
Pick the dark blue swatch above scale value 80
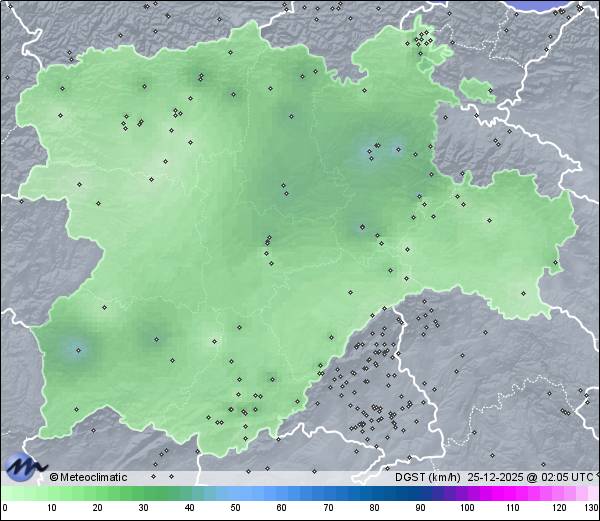pyautogui.click(x=374, y=493)
